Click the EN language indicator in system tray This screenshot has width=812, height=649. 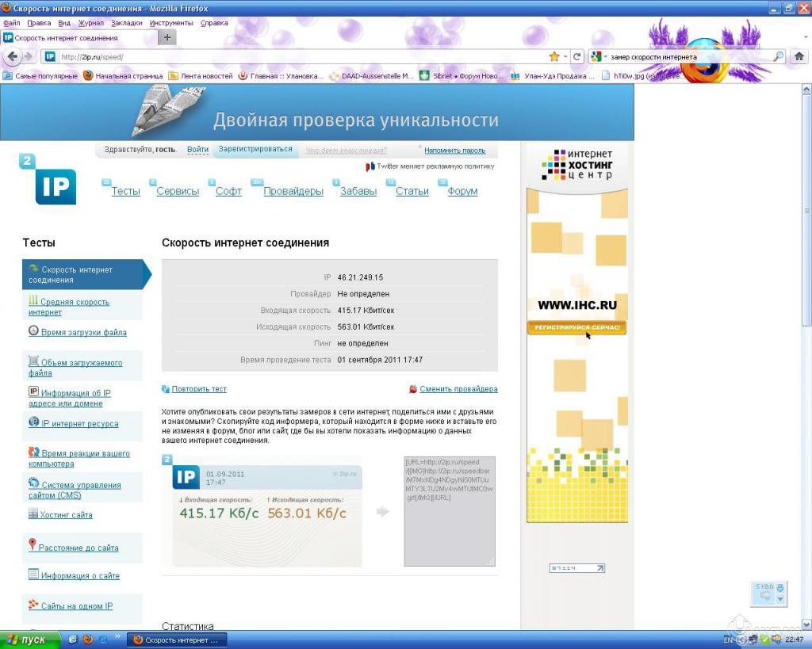[727, 639]
